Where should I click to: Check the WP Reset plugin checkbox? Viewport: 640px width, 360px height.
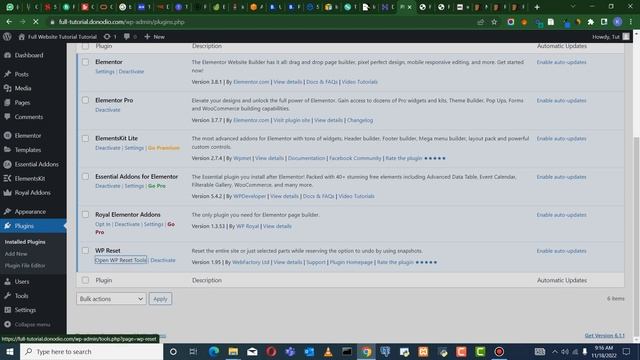85,251
